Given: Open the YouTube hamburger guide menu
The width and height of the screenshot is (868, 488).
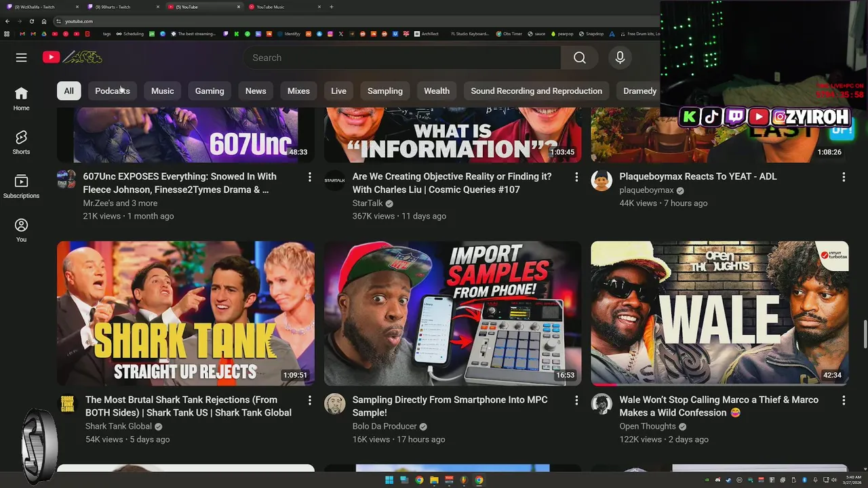Looking at the screenshot, I should (x=22, y=58).
